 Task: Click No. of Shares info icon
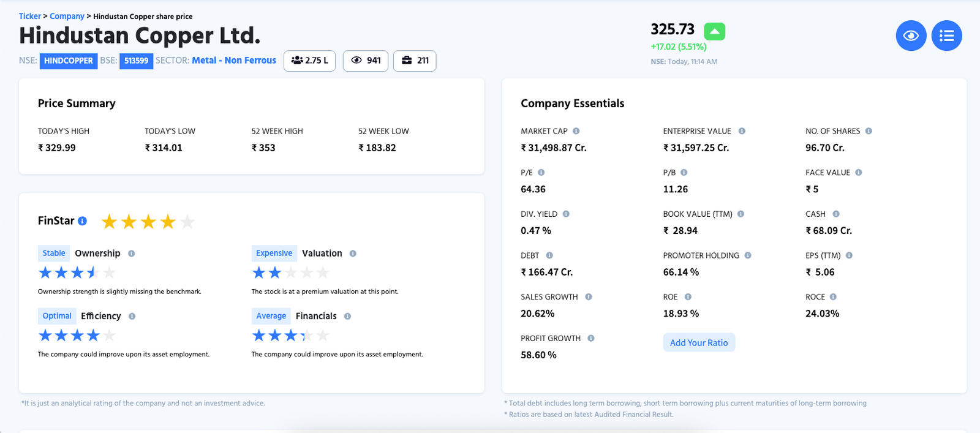[x=869, y=131]
